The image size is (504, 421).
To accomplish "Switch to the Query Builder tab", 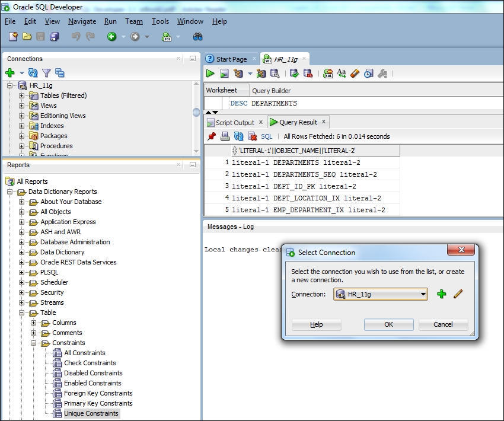I will point(272,91).
